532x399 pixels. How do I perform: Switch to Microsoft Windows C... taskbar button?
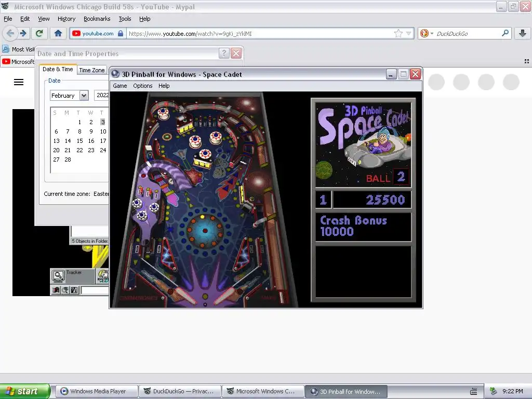263,391
